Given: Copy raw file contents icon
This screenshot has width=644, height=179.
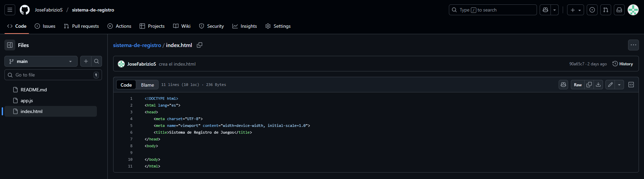Looking at the screenshot, I should (589, 85).
